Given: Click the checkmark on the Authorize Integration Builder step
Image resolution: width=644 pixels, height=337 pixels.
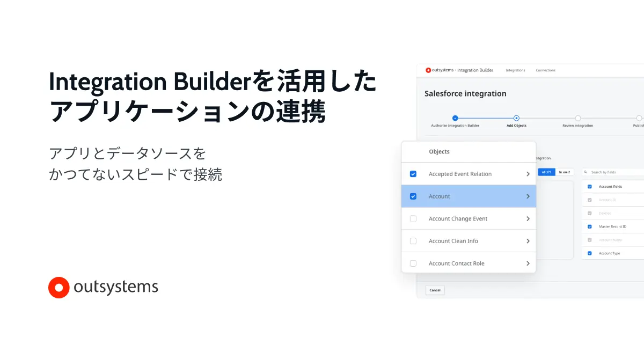Looking at the screenshot, I should 455,118.
